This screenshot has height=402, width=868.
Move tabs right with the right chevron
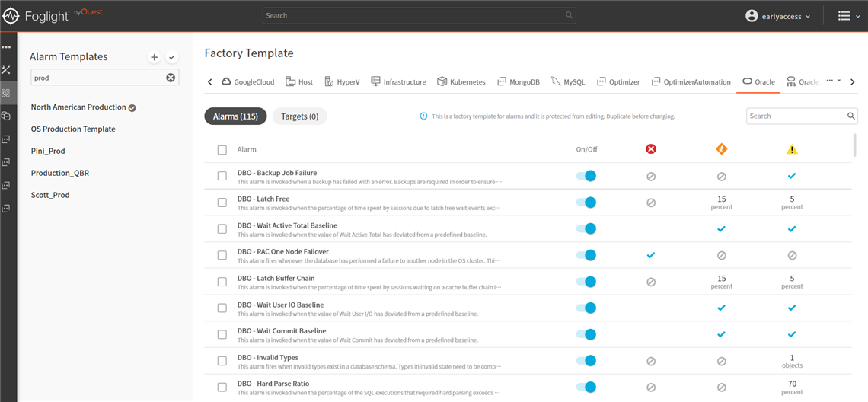[853, 82]
